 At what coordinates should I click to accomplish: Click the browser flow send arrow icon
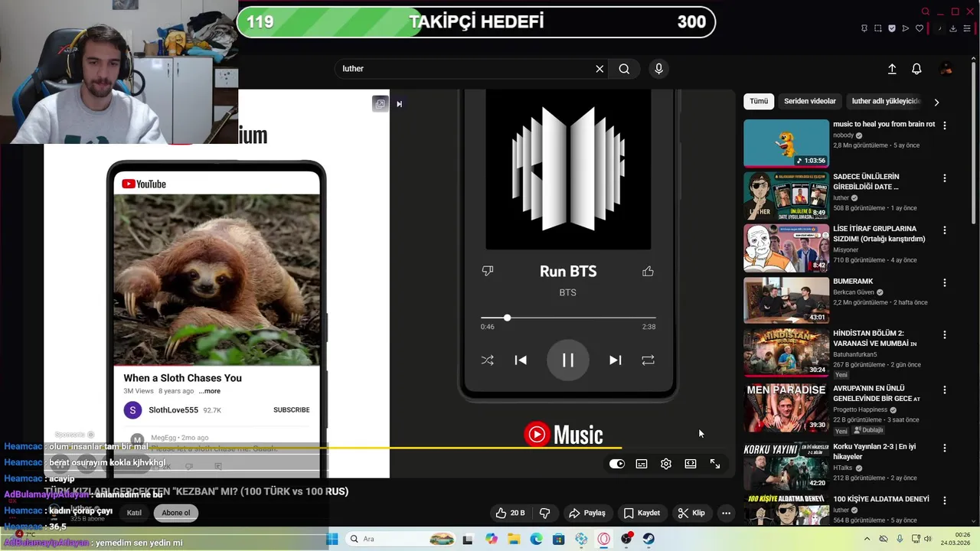click(906, 28)
